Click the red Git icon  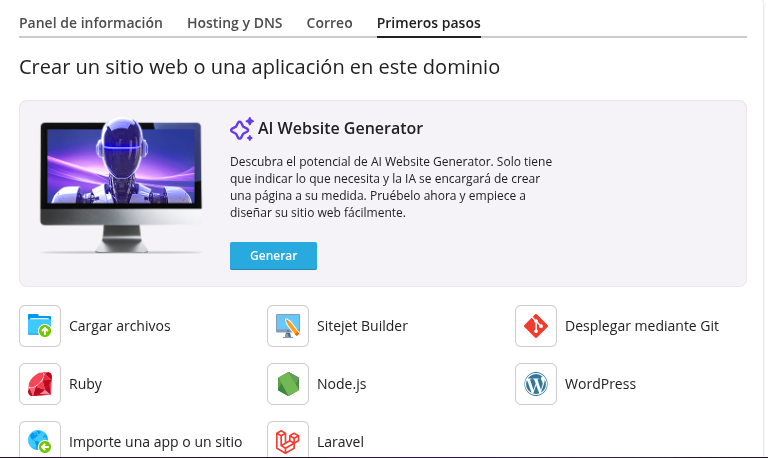(536, 326)
